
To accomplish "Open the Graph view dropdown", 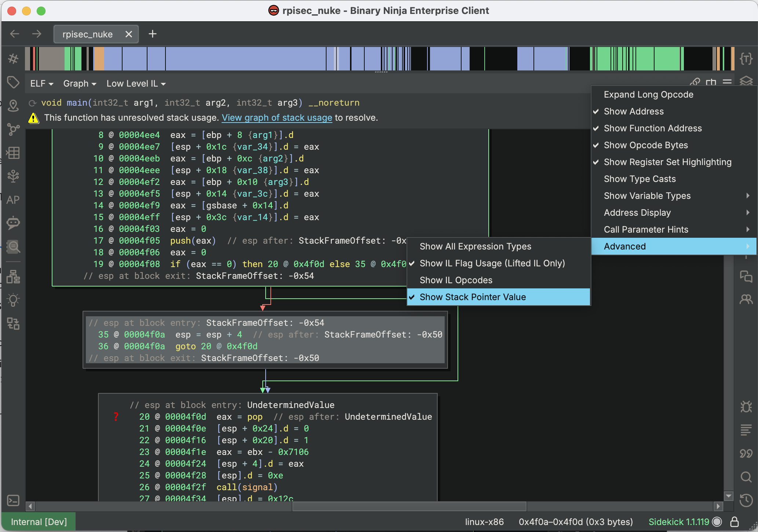I will coord(80,84).
